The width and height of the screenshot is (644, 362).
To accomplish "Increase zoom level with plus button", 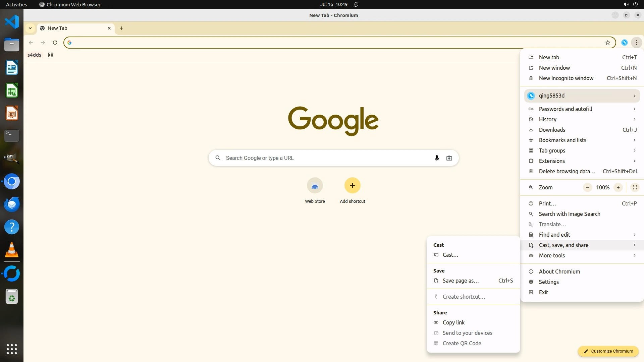I will click(618, 187).
